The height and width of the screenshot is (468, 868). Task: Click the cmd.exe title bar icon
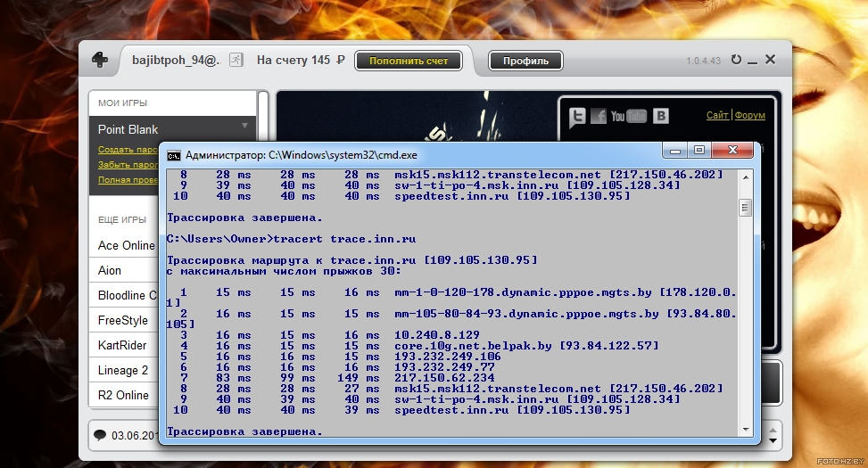click(174, 155)
